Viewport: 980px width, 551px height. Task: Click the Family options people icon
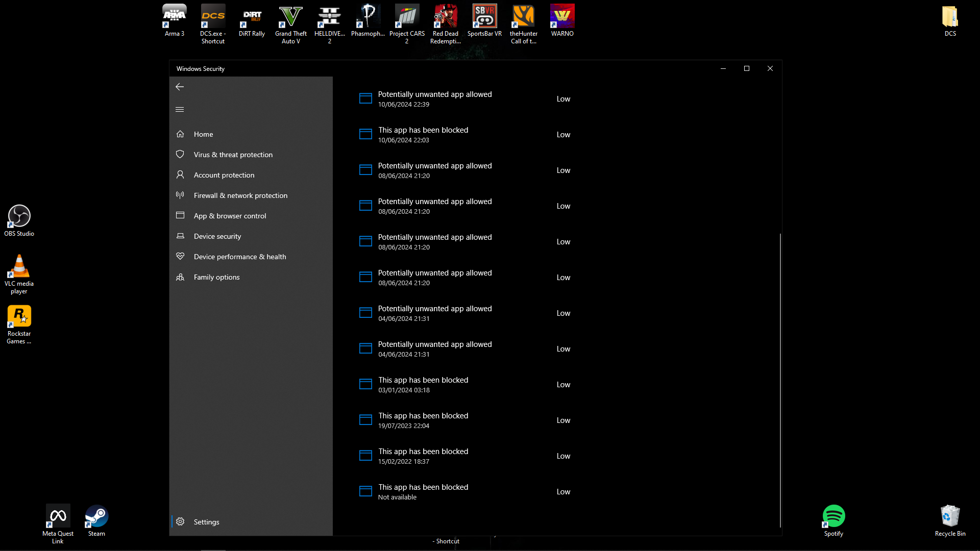pos(180,277)
